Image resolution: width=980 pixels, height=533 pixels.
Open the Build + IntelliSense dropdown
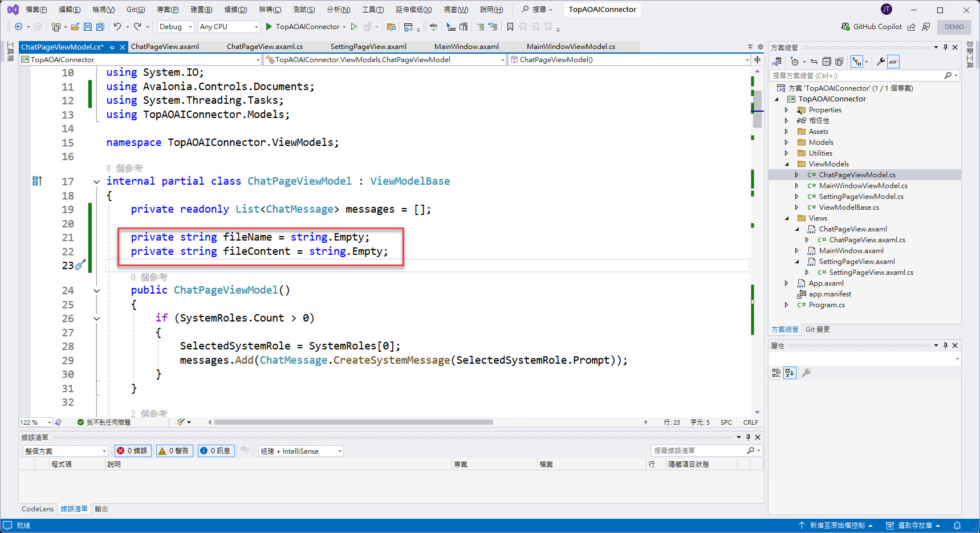coord(300,451)
